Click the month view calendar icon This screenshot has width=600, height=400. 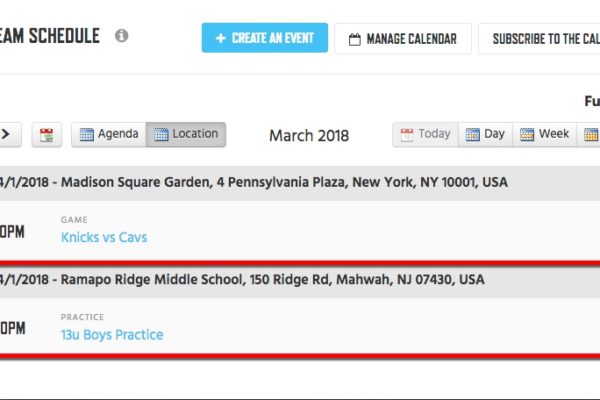tap(590, 134)
